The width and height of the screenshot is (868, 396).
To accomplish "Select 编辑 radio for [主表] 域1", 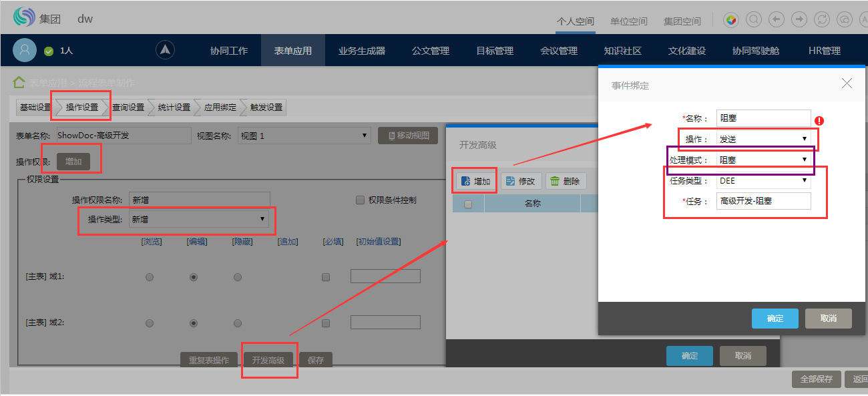I will (194, 277).
